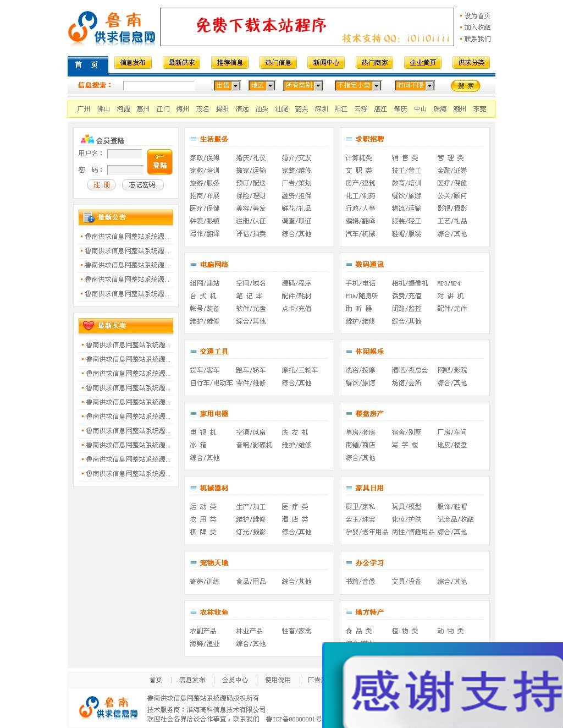Open the 时间不限 time dropdown

(x=415, y=85)
